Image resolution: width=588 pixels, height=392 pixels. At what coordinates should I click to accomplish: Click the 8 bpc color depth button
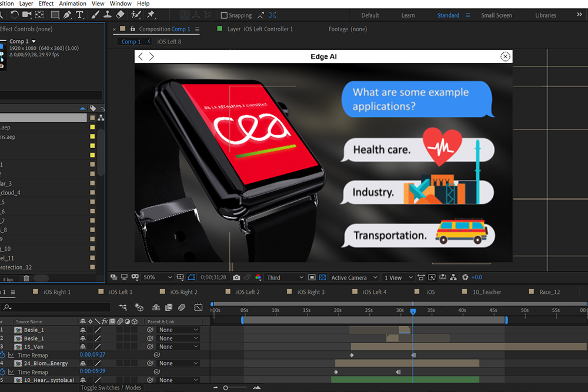(8, 279)
